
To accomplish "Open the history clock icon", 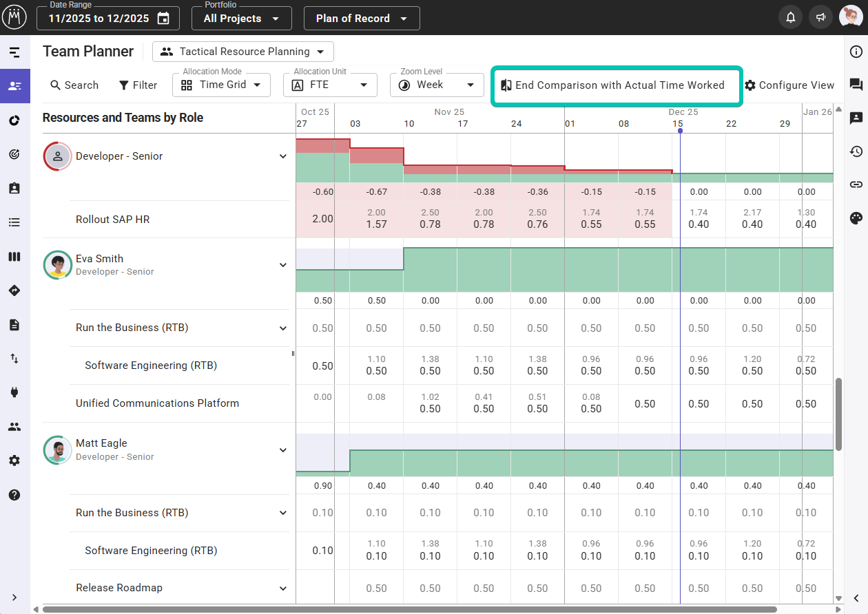I will [x=856, y=151].
